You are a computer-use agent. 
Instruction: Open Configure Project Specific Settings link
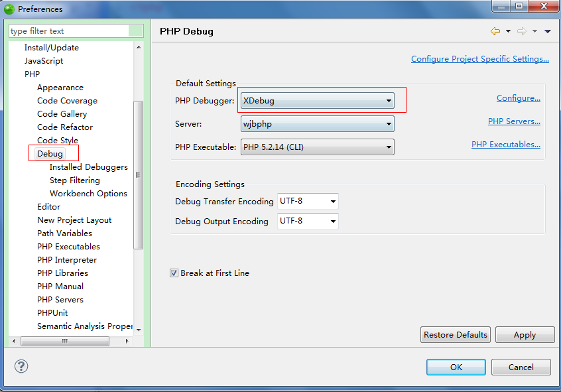[479, 59]
